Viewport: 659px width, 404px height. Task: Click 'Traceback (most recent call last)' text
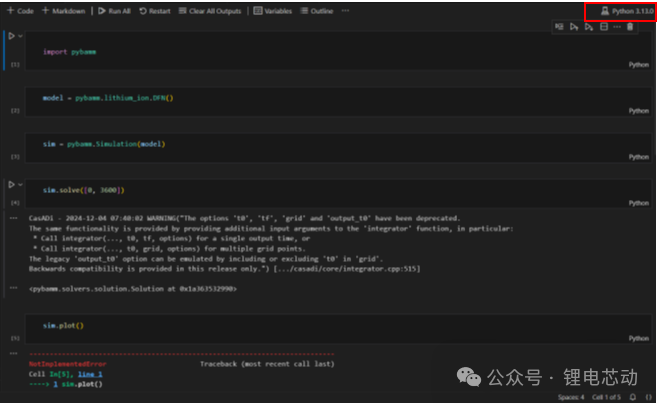point(267,364)
